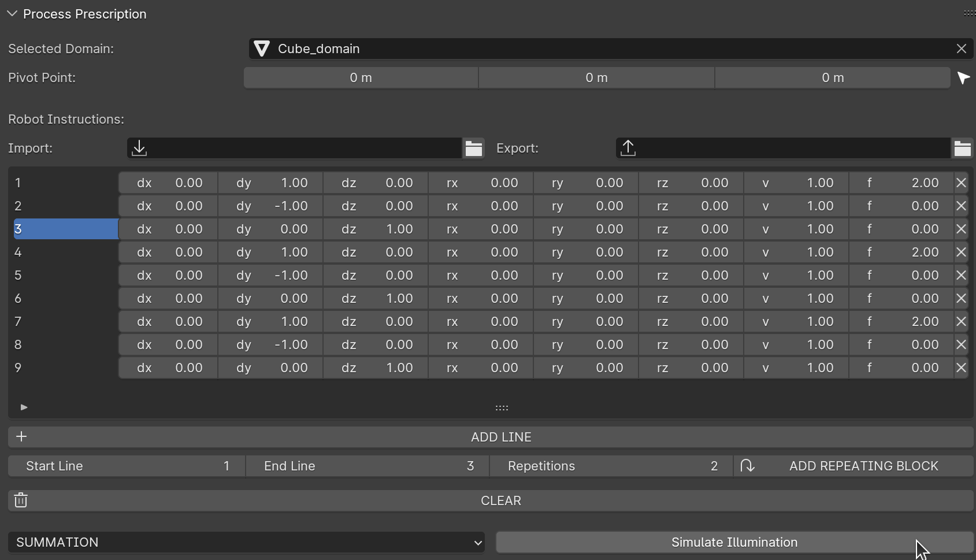Click the CLEAR button
Screen dimensions: 976x560
(491, 501)
